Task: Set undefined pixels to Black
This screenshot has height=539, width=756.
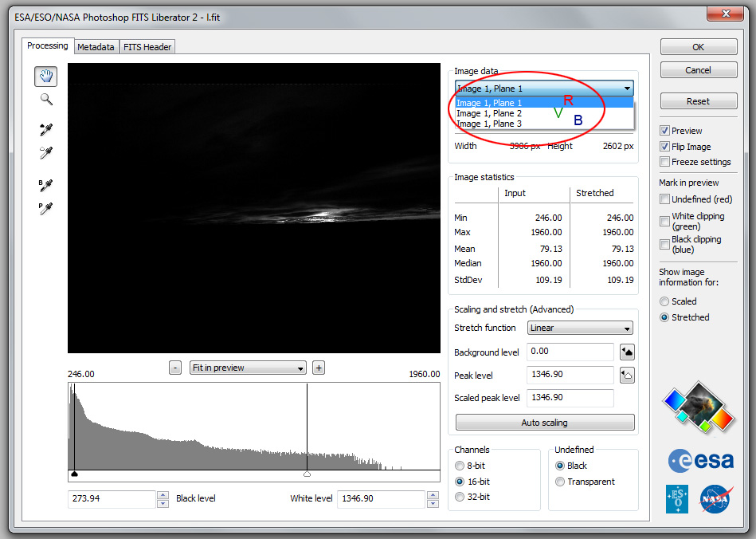Action: [x=560, y=466]
